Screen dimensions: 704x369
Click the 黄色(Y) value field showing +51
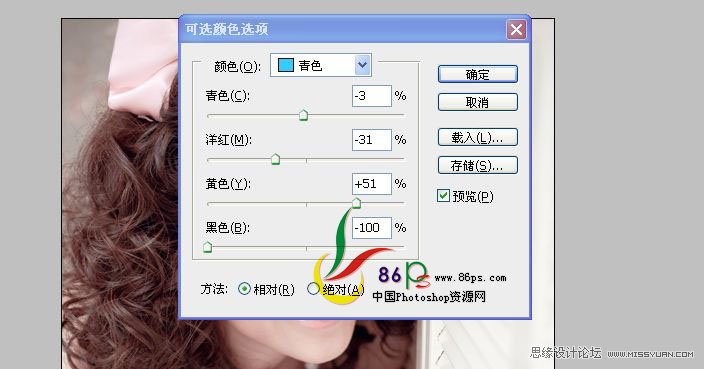pyautogui.click(x=372, y=184)
